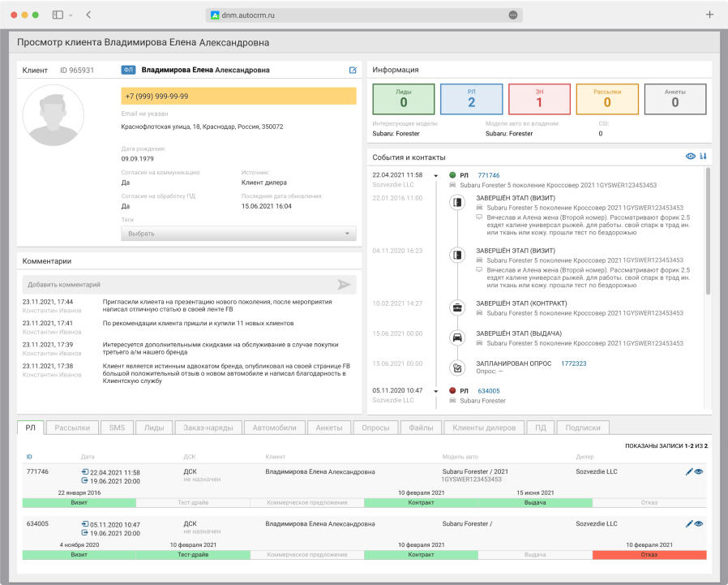Viewport: 728px width, 585px height.
Task: Open the survey link 1772323
Action: (573, 363)
